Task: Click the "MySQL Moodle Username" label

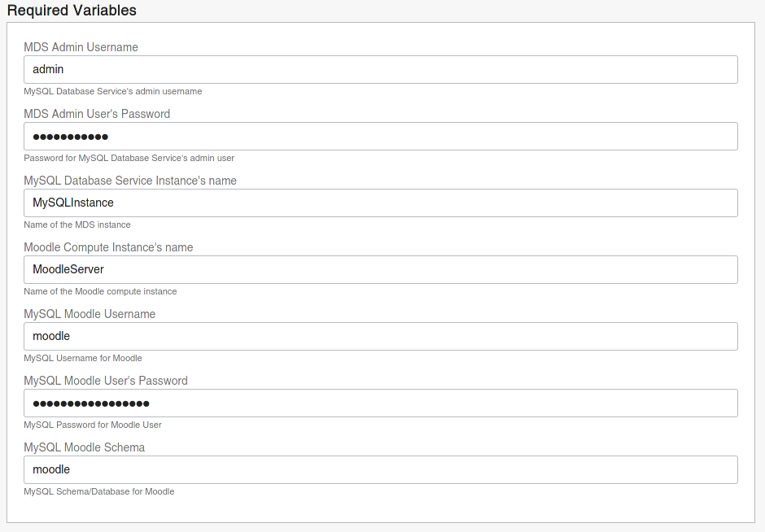Action: coord(90,315)
